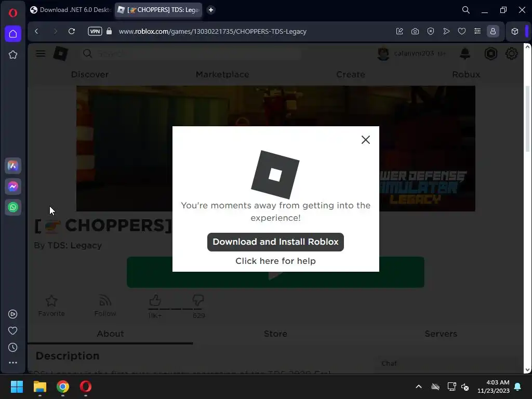Click the Opera menu logo
Screen dimensions: 532x399
13,13
